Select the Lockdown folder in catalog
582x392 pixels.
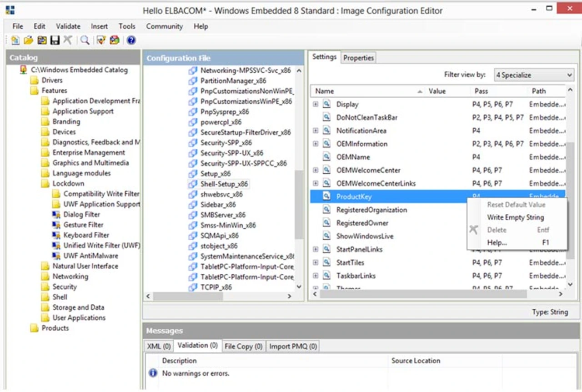click(68, 184)
